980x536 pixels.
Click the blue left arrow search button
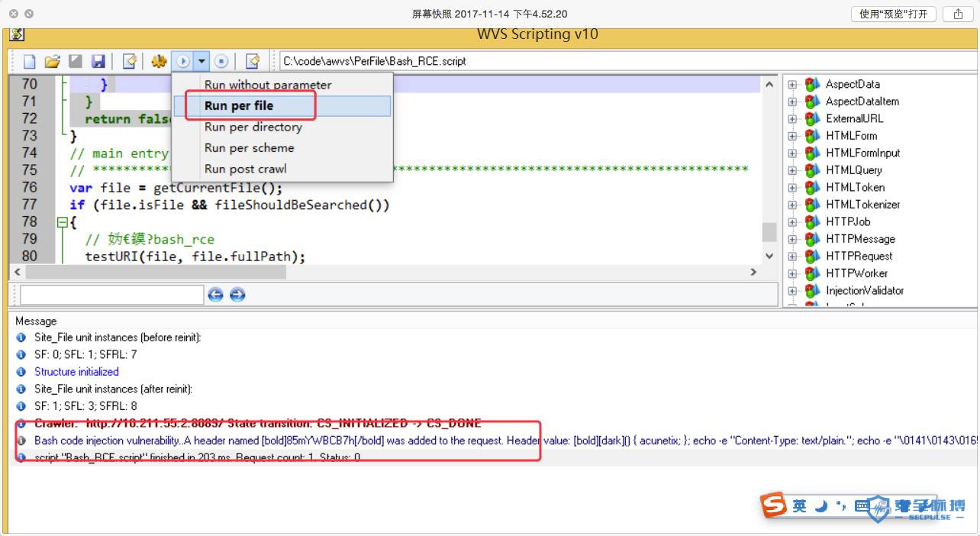coord(216,295)
